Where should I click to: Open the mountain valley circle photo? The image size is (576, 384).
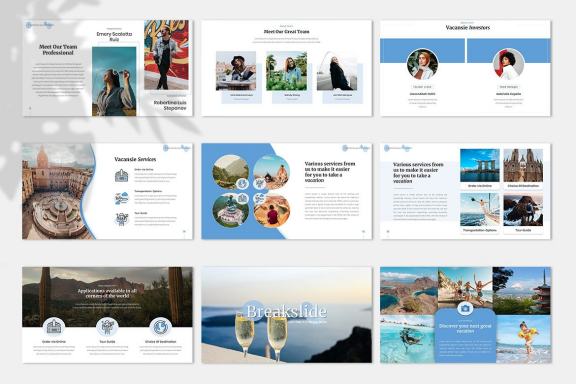point(231,172)
